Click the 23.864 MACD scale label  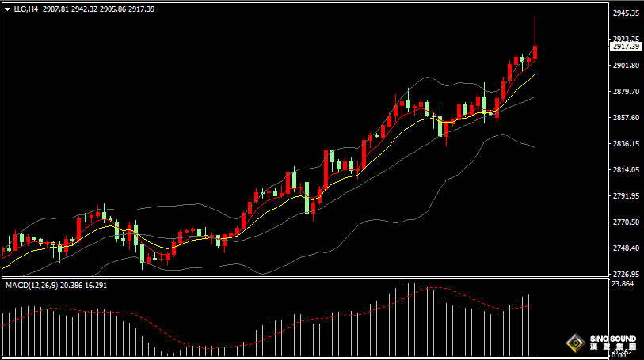coord(623,283)
